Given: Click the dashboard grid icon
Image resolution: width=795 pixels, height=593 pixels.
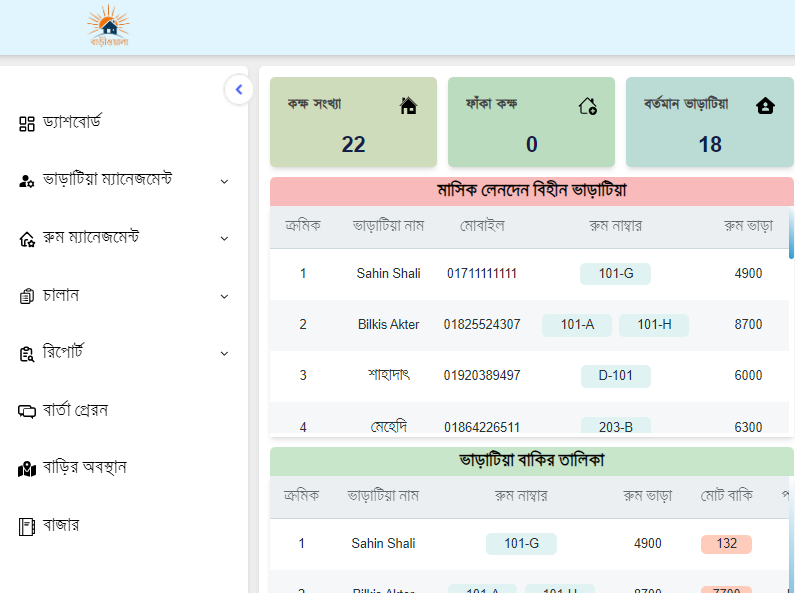Looking at the screenshot, I should click(27, 124).
